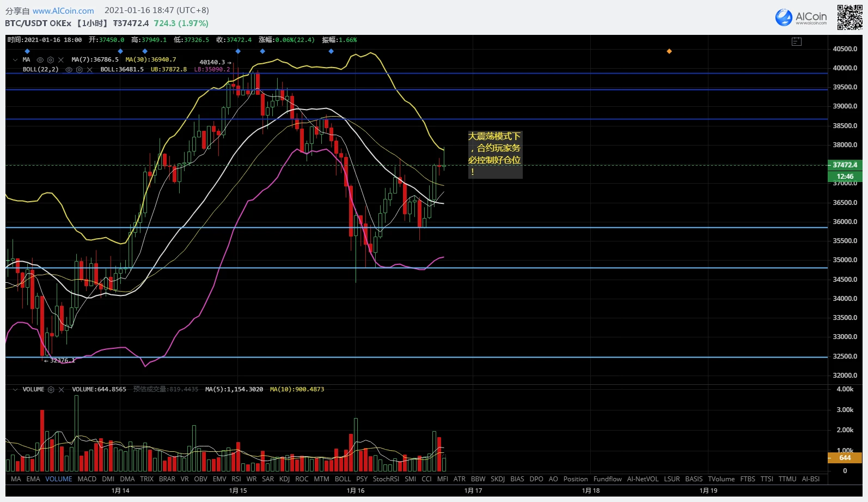Show the BIAS indicator

(x=517, y=479)
